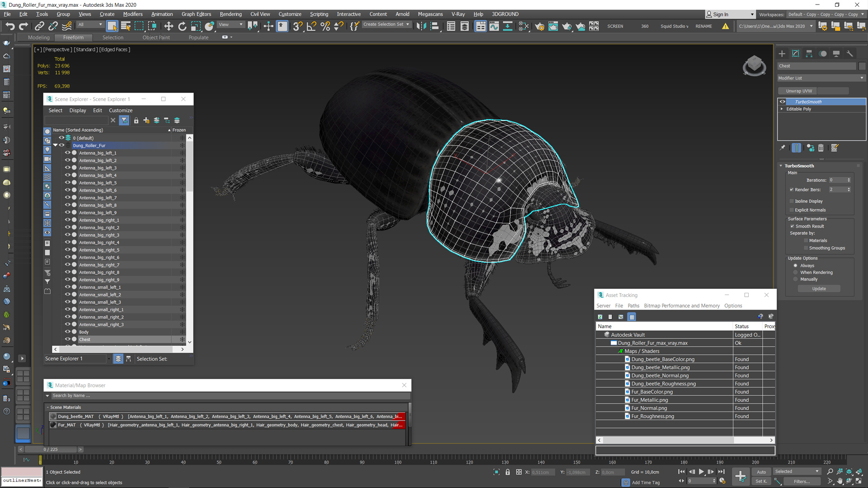Click Zoom Extents Selected at bottom center
868x488 pixels.
(x=496, y=472)
